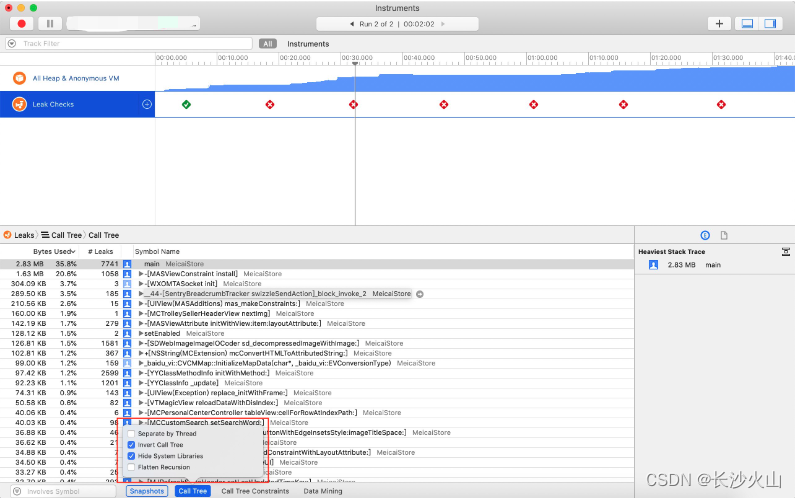Expand the mcConvertHTMLToAttributedString row
This screenshot has width=796, height=498.
[x=141, y=353]
